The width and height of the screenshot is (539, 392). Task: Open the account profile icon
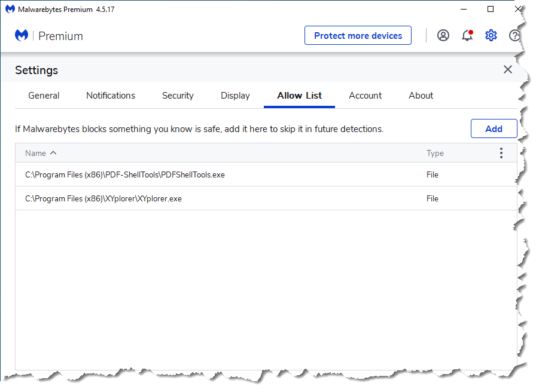[x=443, y=35]
